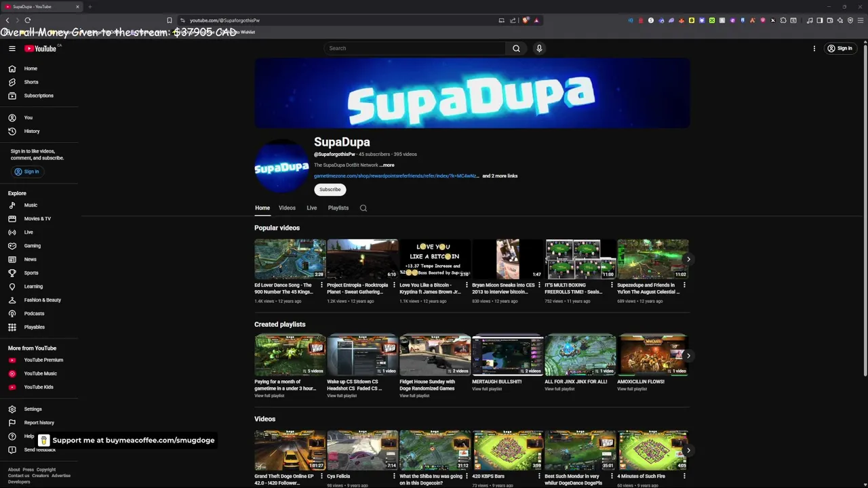The width and height of the screenshot is (868, 488).
Task: Open options menu for Project Entropia video
Action: click(x=394, y=285)
